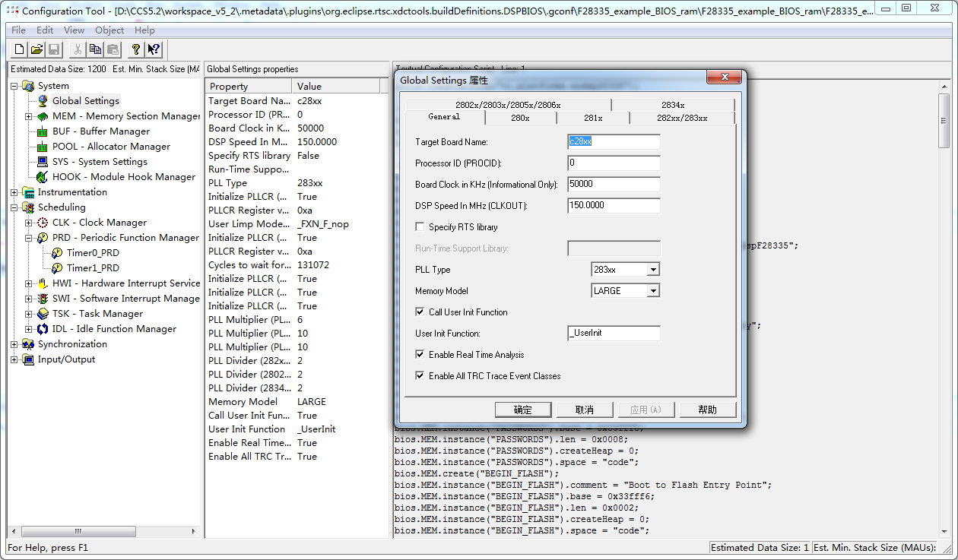Switch to the 281x tab
Image resolution: width=958 pixels, height=560 pixels.
pos(593,118)
